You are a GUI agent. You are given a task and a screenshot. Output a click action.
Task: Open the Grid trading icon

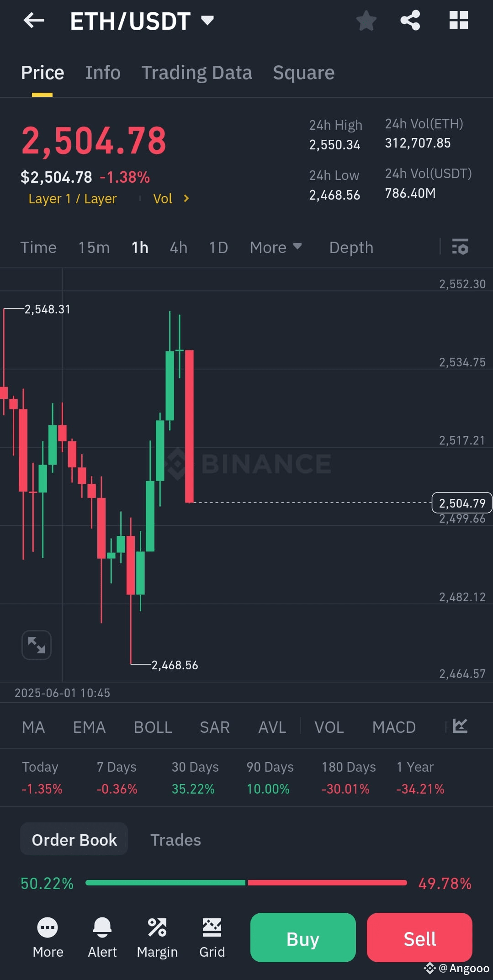tap(212, 928)
